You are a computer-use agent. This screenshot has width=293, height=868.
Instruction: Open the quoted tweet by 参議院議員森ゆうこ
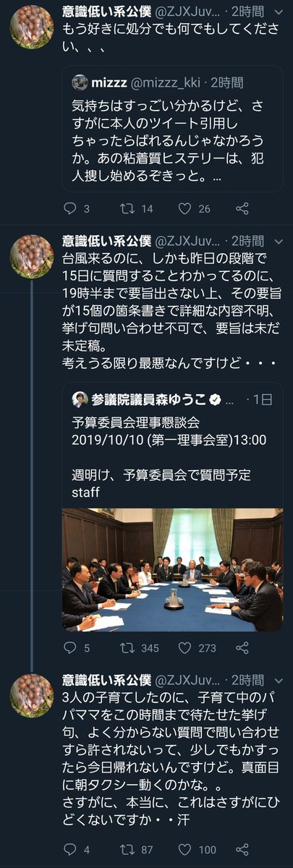(x=172, y=507)
